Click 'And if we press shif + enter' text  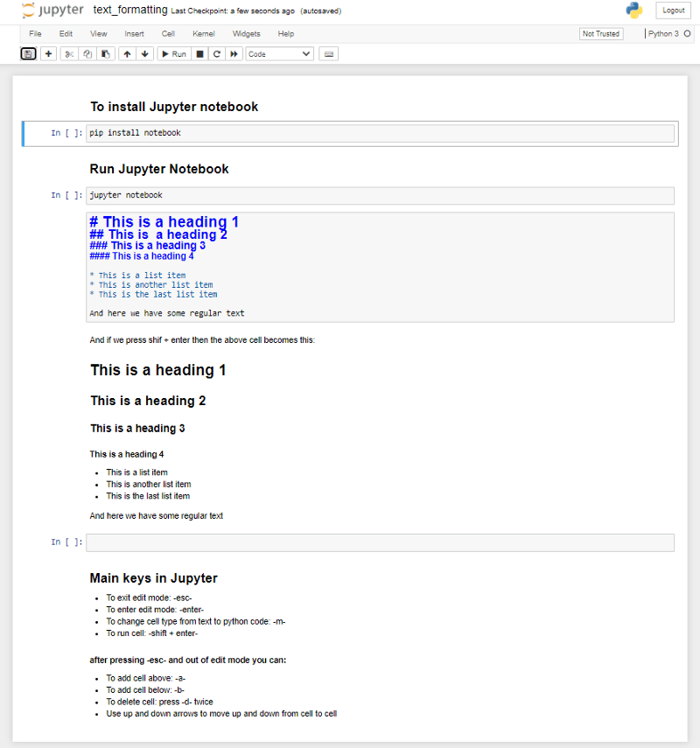[x=202, y=340]
